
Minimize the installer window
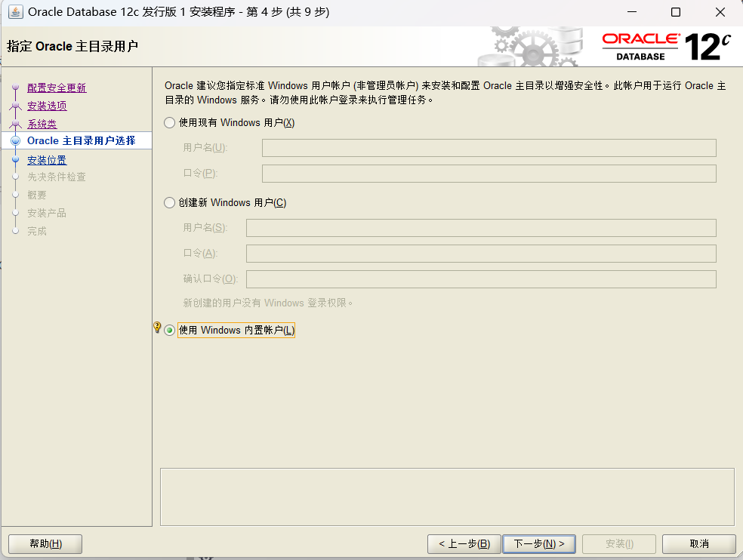pyautogui.click(x=632, y=12)
